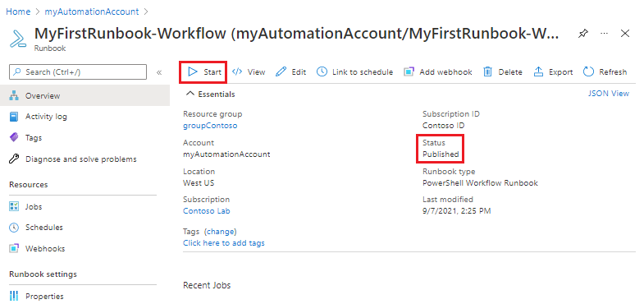
Task: Click the Contoso ID subscription ID value
Action: pos(444,126)
